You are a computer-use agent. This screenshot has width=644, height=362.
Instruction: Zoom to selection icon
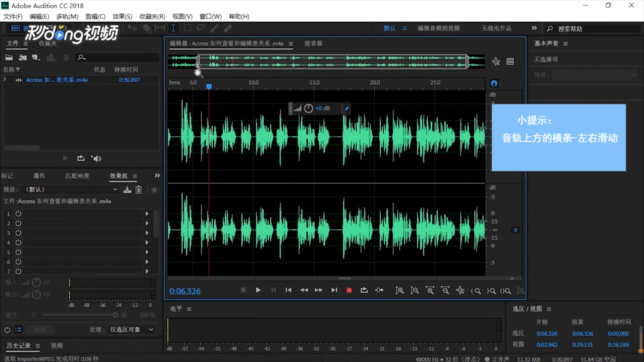tap(505, 291)
